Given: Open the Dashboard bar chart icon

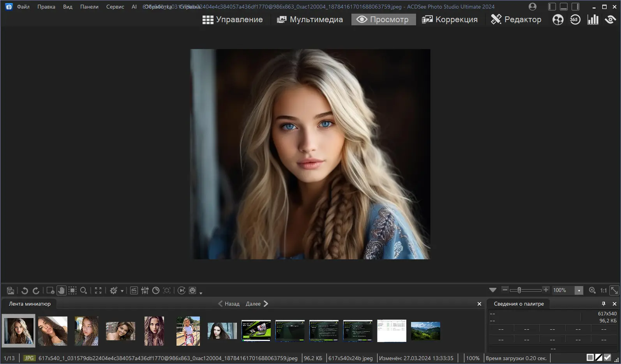Looking at the screenshot, I should click(593, 19).
